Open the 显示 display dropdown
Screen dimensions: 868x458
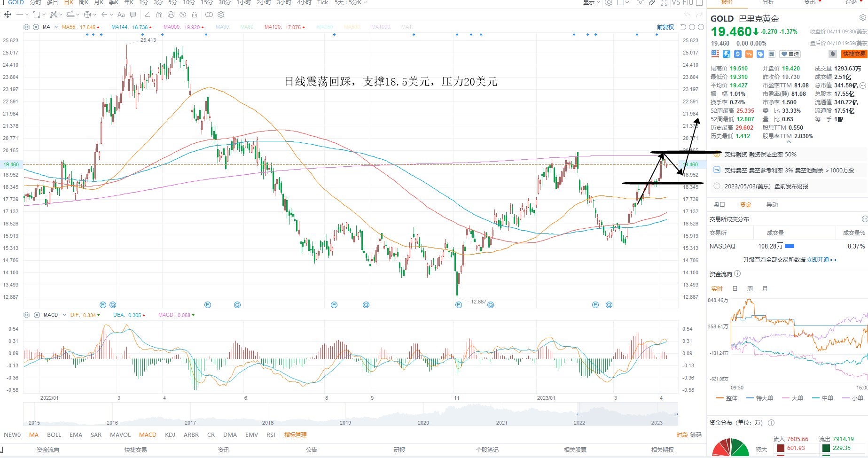pos(592,2)
